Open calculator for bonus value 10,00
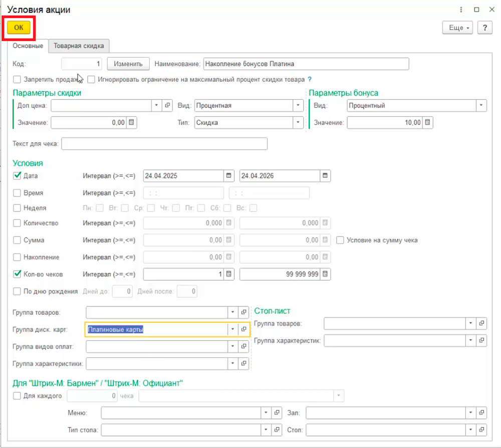Image resolution: width=501 pixels, height=448 pixels. point(428,123)
